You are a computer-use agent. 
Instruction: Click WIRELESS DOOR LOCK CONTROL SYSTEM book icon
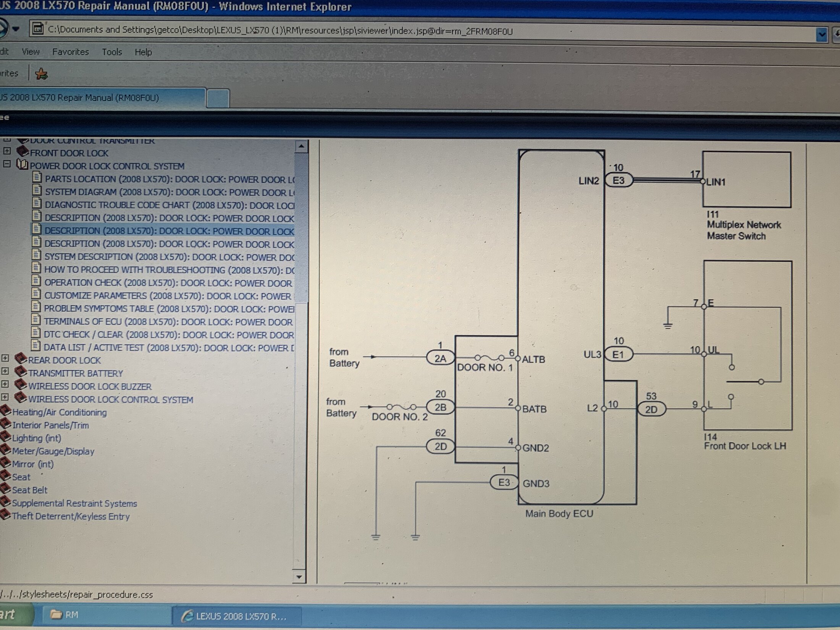[21, 398]
